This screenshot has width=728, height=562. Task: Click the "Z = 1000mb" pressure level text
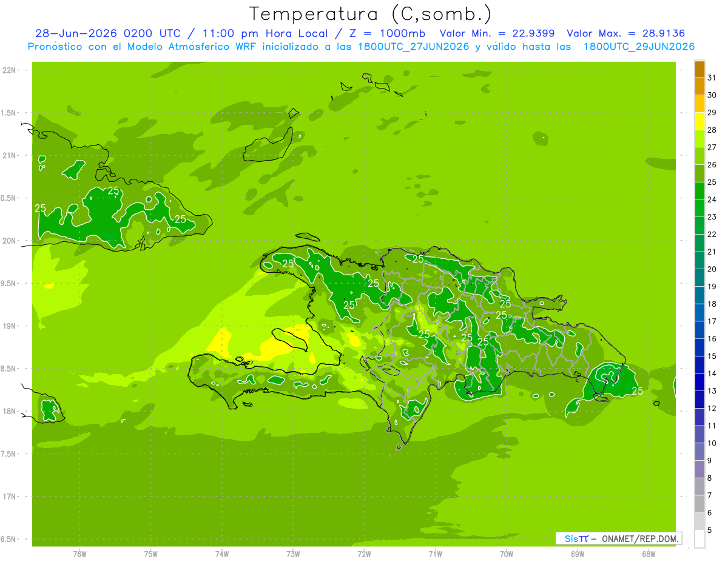386,33
